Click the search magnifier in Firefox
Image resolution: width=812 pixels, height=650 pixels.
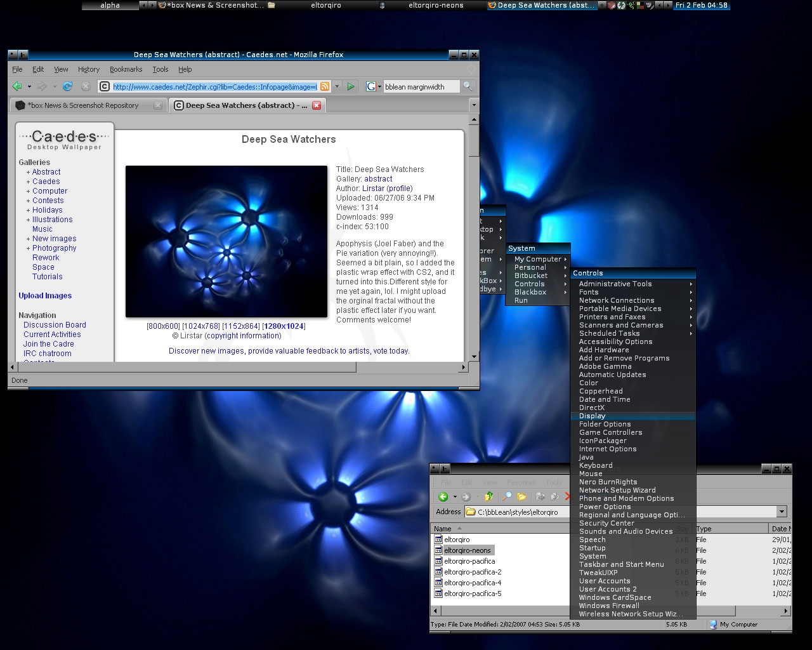tap(468, 86)
